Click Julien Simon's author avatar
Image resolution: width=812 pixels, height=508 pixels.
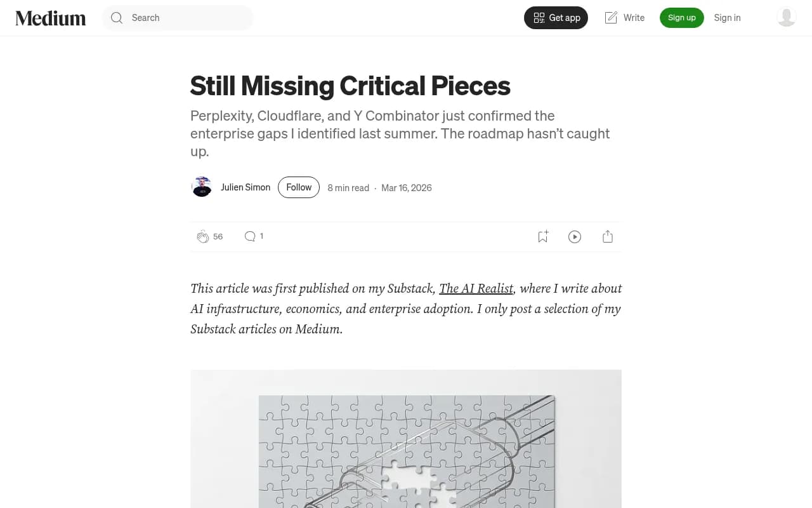tap(201, 187)
